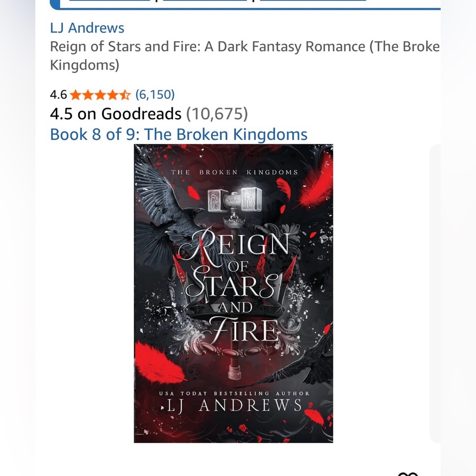Image resolution: width=476 pixels, height=476 pixels.
Task: Open the 6,150 customer ratings link
Action: [x=155, y=95]
